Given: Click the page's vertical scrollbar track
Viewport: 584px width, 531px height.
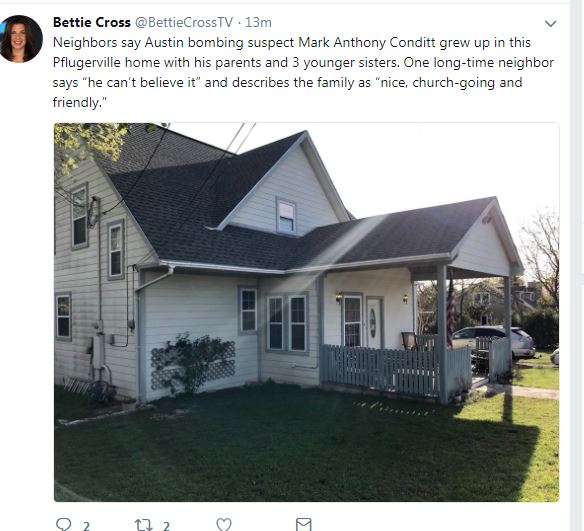Looking at the screenshot, I should pos(577,266).
